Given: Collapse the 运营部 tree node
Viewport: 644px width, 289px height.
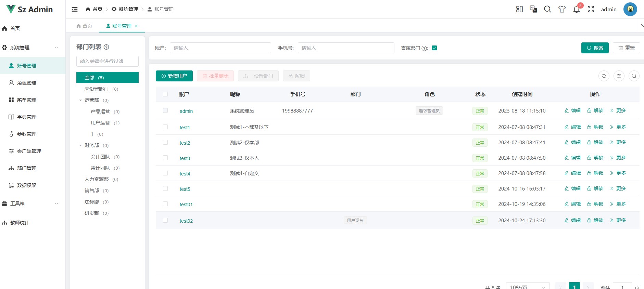Looking at the screenshot, I should [x=80, y=100].
